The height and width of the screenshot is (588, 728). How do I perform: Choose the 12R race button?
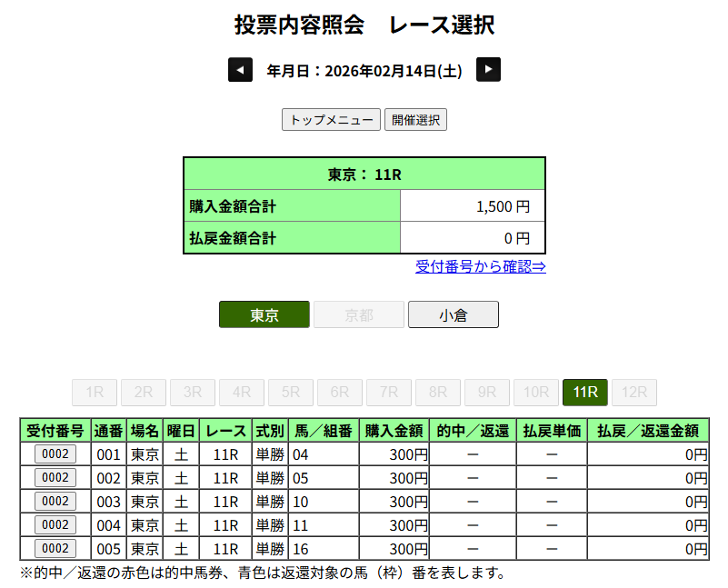(634, 393)
